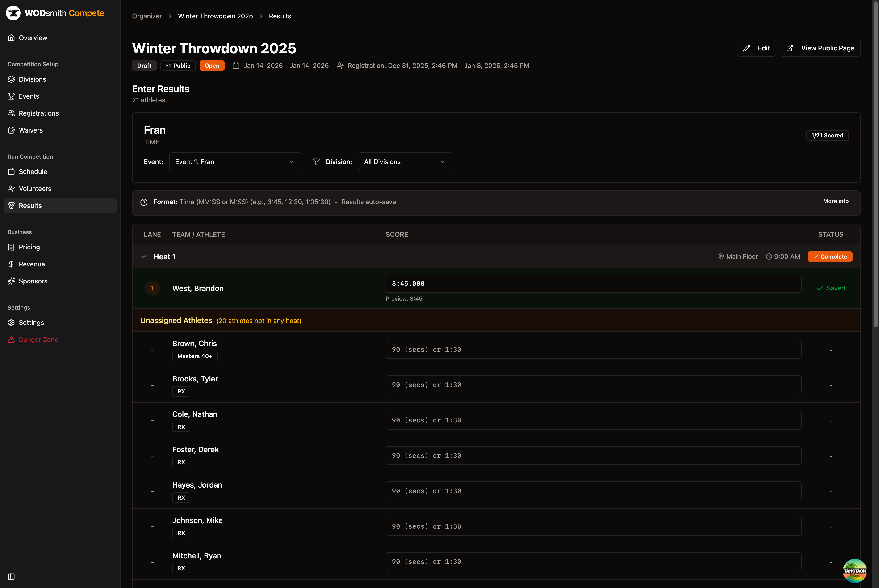Click Brown, Chris's score input
This screenshot has height=588, width=879.
tap(593, 349)
